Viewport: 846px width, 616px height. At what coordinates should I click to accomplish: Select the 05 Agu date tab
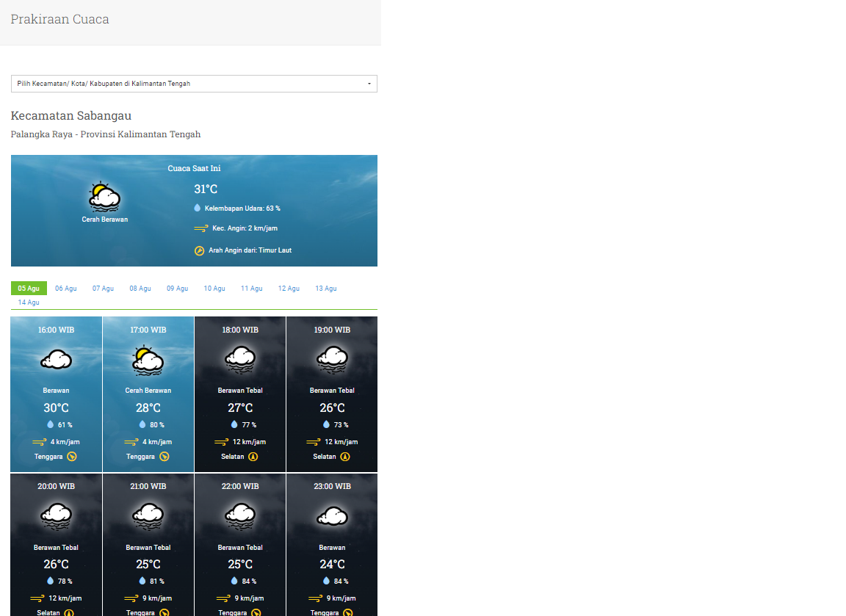[29, 288]
